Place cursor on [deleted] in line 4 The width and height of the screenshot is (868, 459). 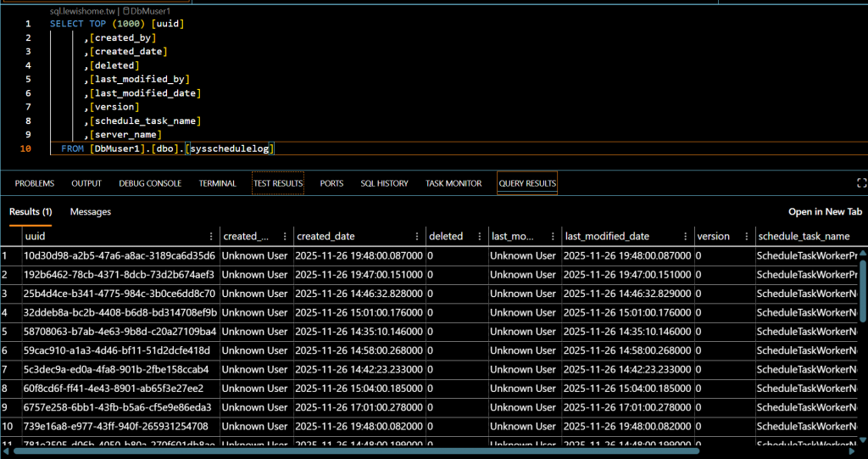pyautogui.click(x=114, y=65)
